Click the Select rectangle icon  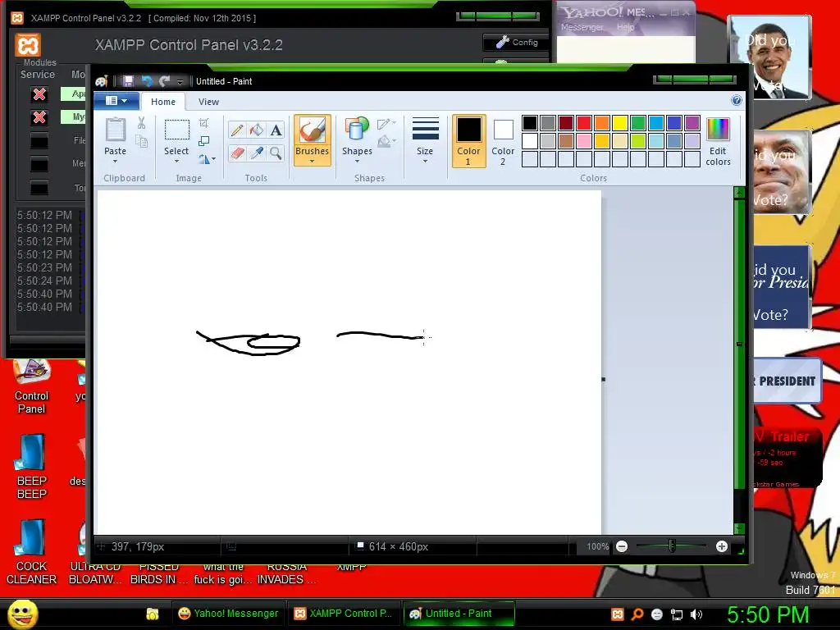point(177,130)
